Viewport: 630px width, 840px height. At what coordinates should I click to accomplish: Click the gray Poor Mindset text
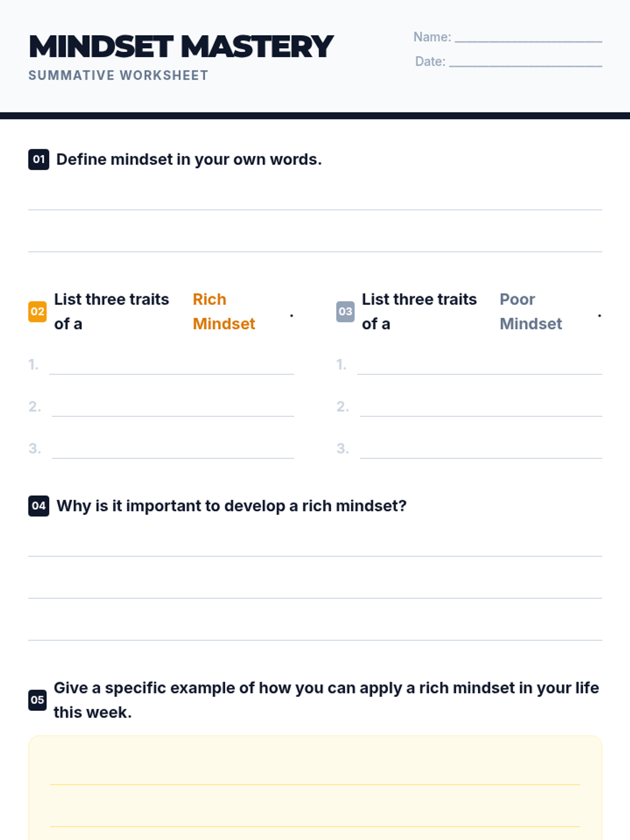pos(530,311)
